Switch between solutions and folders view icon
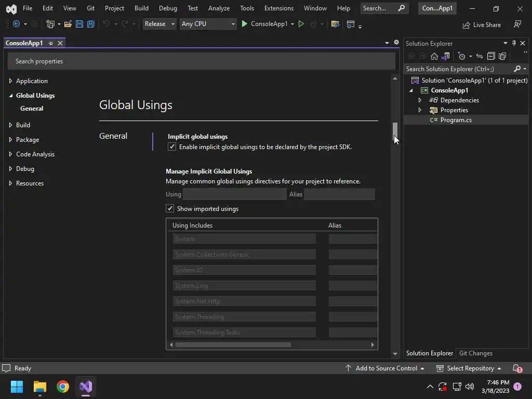Viewport: 532px width, 399px height. pyautogui.click(x=445, y=56)
